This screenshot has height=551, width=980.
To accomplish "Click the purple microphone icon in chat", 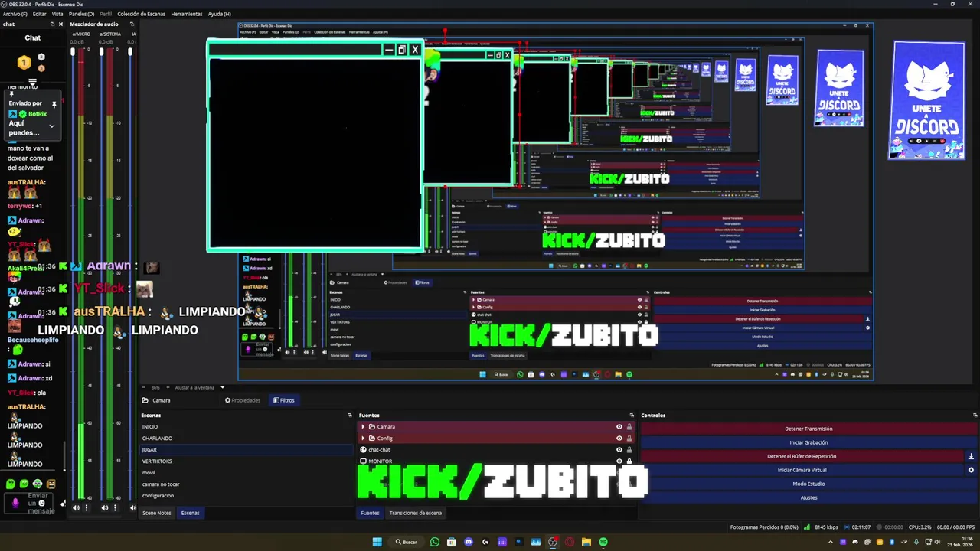I will (15, 503).
